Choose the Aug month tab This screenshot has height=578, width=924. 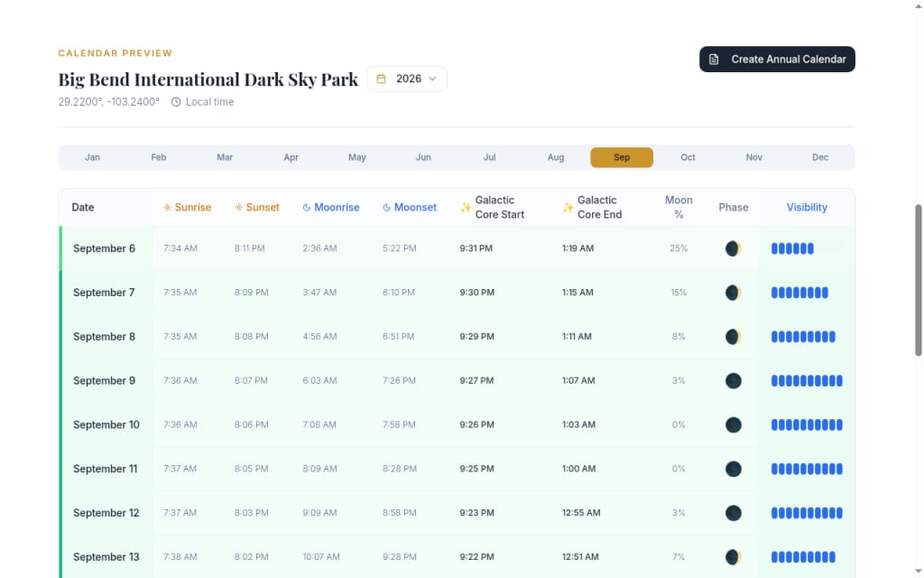click(x=556, y=157)
